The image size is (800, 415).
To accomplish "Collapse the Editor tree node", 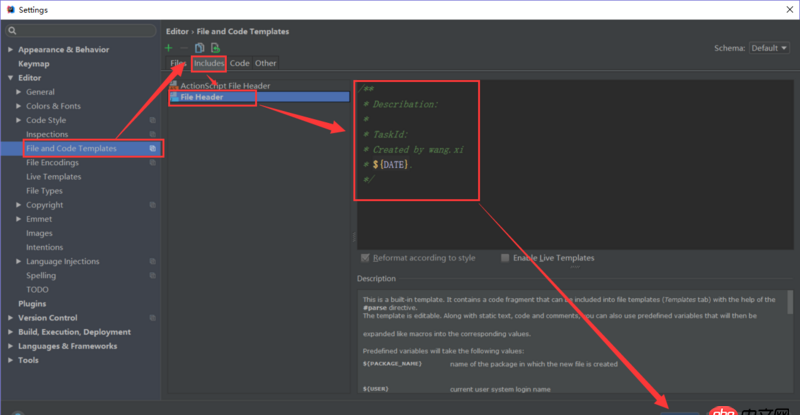I will tap(10, 78).
